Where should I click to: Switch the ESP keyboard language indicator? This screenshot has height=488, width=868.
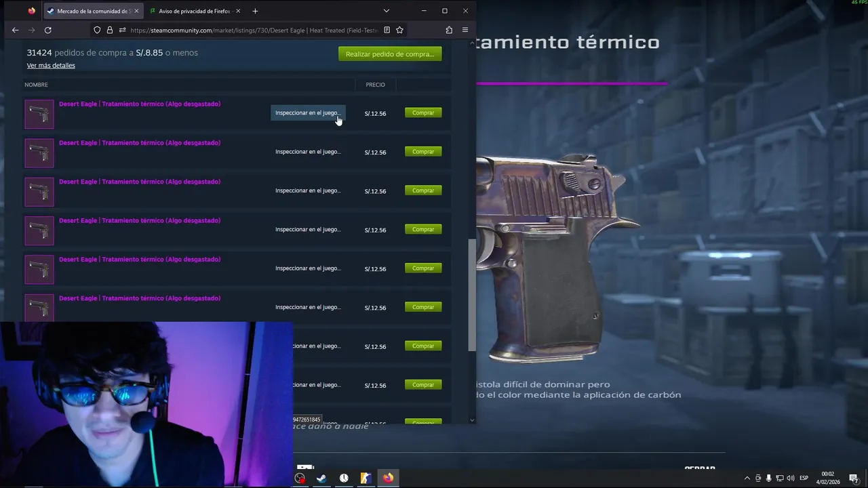point(804,478)
